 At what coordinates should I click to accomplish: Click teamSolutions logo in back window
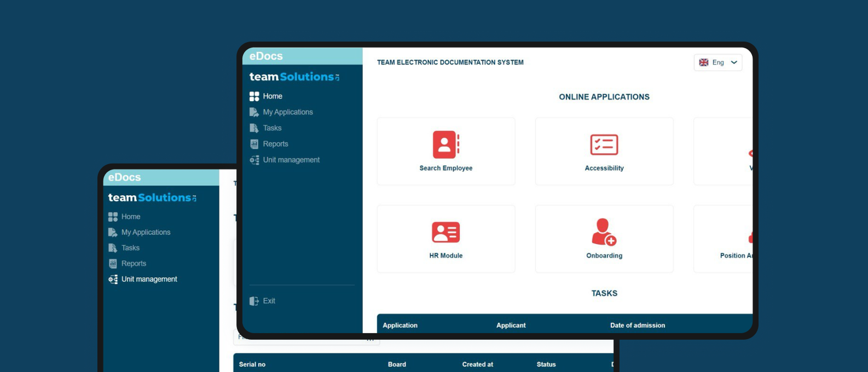[152, 197]
